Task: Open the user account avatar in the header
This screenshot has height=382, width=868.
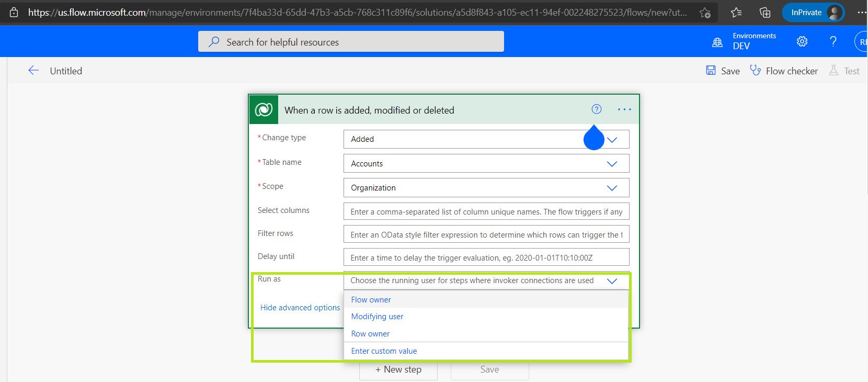Action: [862, 42]
